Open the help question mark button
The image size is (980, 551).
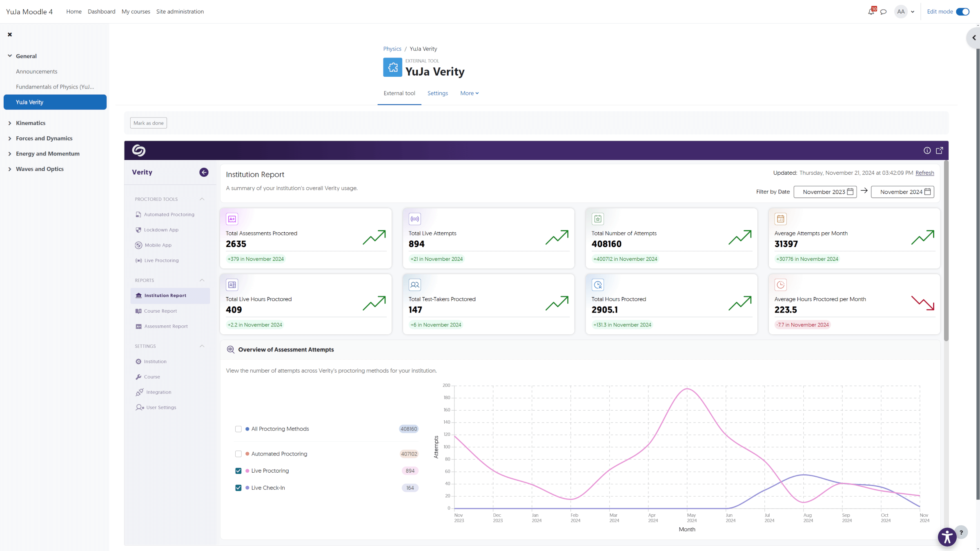pyautogui.click(x=961, y=532)
